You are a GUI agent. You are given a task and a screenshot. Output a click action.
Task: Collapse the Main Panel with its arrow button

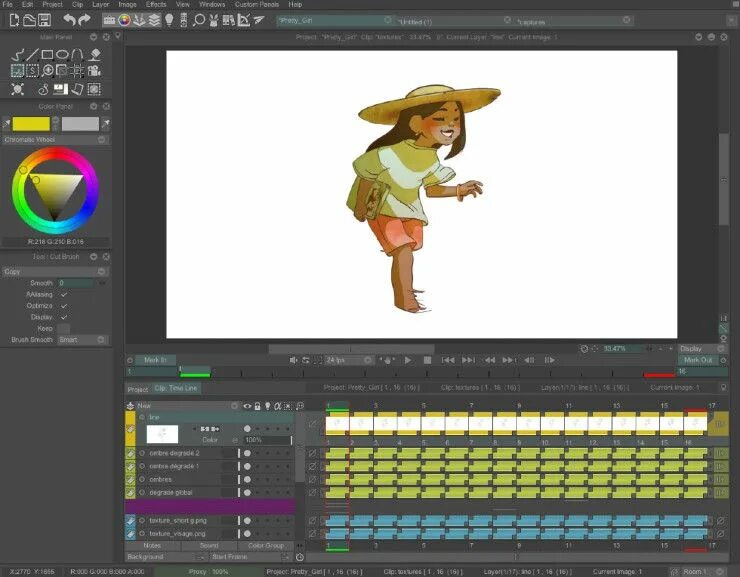pyautogui.click(x=93, y=37)
